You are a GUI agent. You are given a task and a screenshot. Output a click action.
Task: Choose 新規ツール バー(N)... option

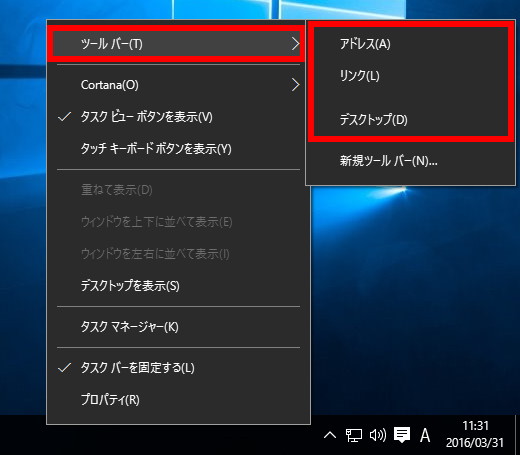[411, 161]
